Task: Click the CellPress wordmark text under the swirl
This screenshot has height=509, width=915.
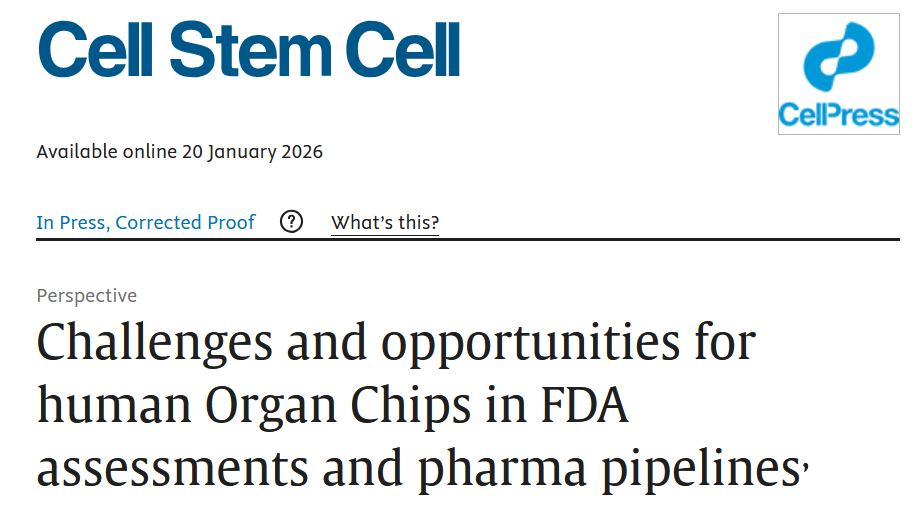Action: pyautogui.click(x=838, y=116)
